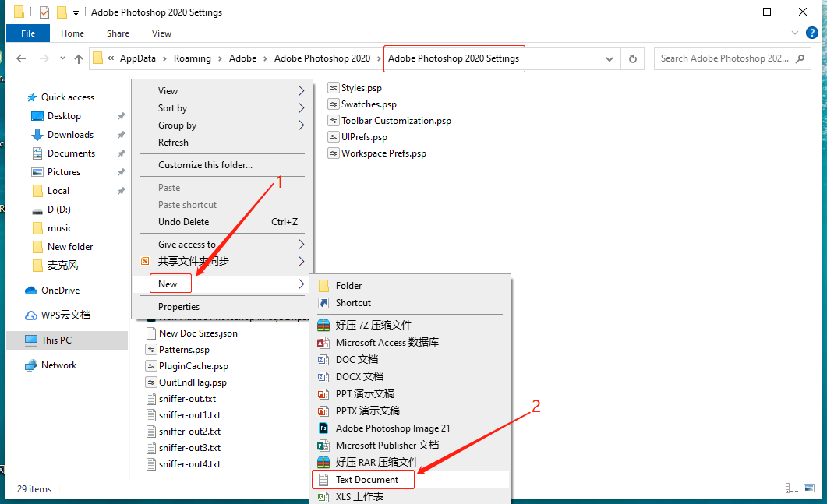The image size is (827, 504).
Task: Open WPS云文档 in navigation pane
Action: [67, 315]
